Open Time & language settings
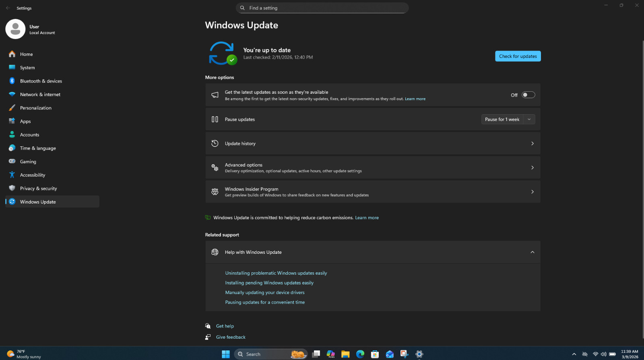644x360 pixels. tap(52, 148)
